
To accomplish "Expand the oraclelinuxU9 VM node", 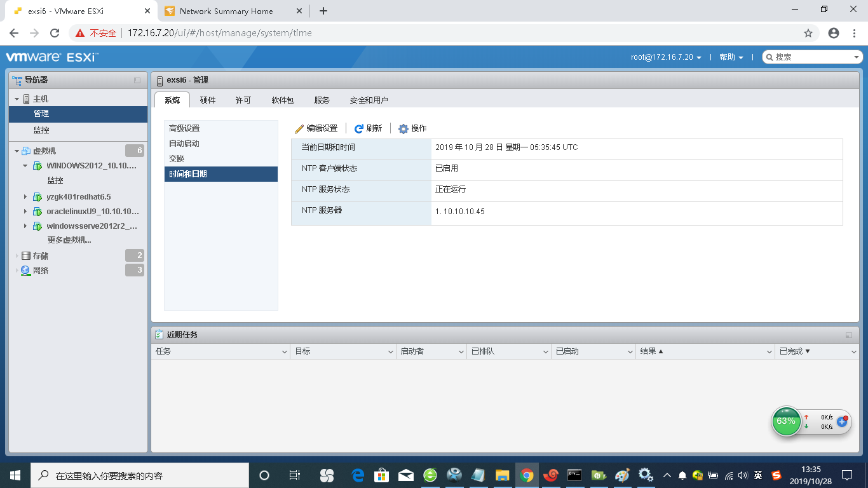I will [x=25, y=212].
